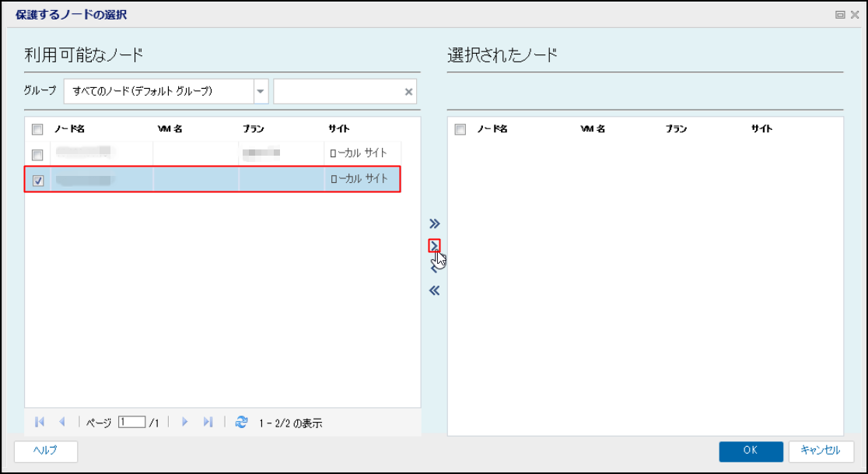Viewport: 868px width, 474px height.
Task: Uncheck the highlighted second node row checkbox
Action: 38,181
